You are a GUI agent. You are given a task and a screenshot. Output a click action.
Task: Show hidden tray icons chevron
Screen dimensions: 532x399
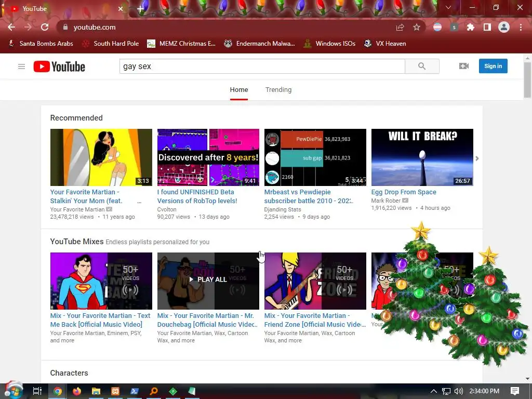434,391
